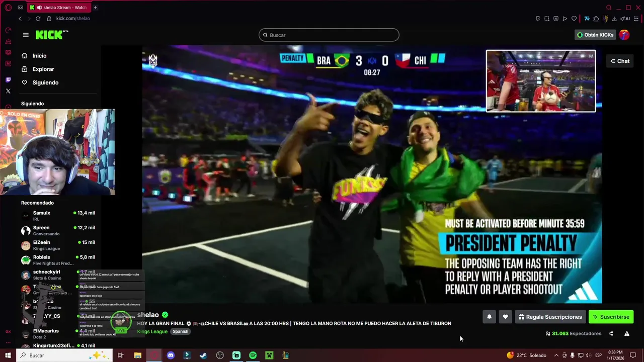
Task: Toggle Kick sidebar hamburger menu
Action: (26, 35)
